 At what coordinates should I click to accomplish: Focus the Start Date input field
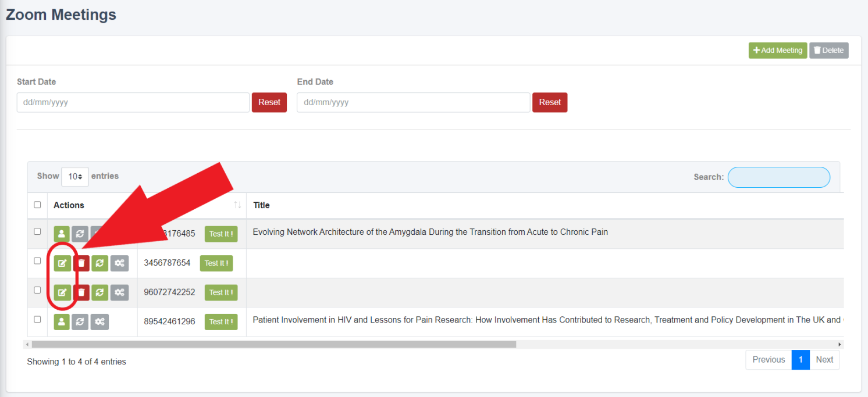coord(133,102)
